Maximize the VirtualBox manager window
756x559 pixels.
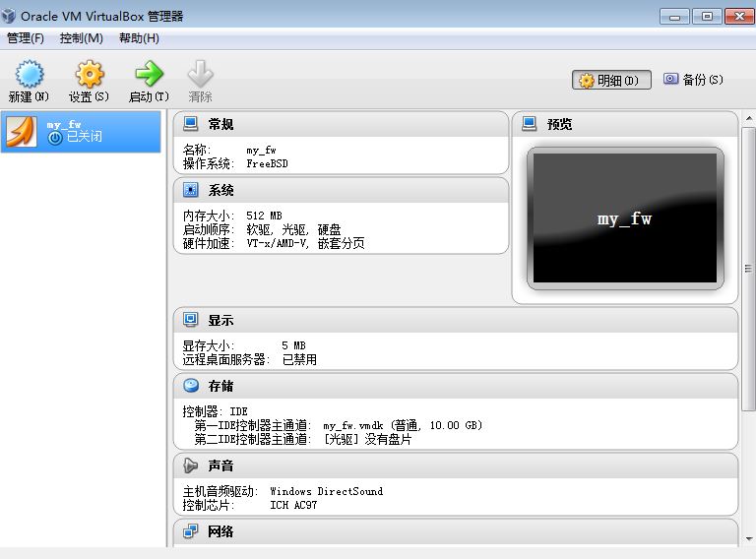(x=707, y=17)
